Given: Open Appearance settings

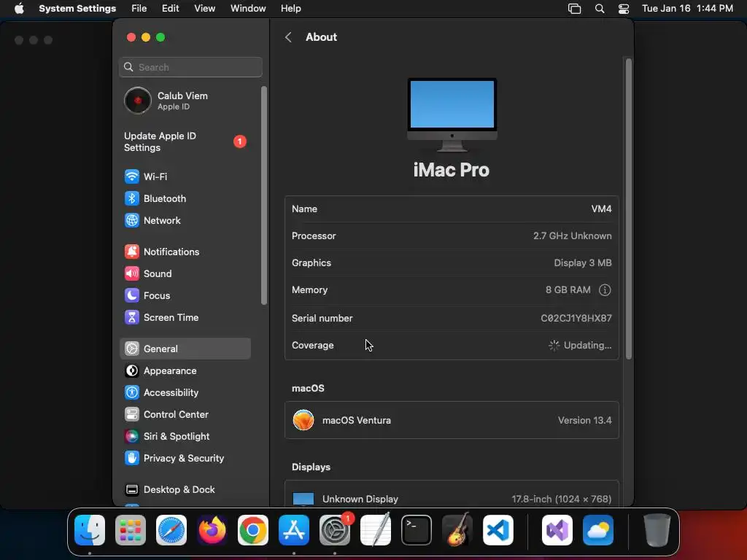Looking at the screenshot, I should pos(185,370).
